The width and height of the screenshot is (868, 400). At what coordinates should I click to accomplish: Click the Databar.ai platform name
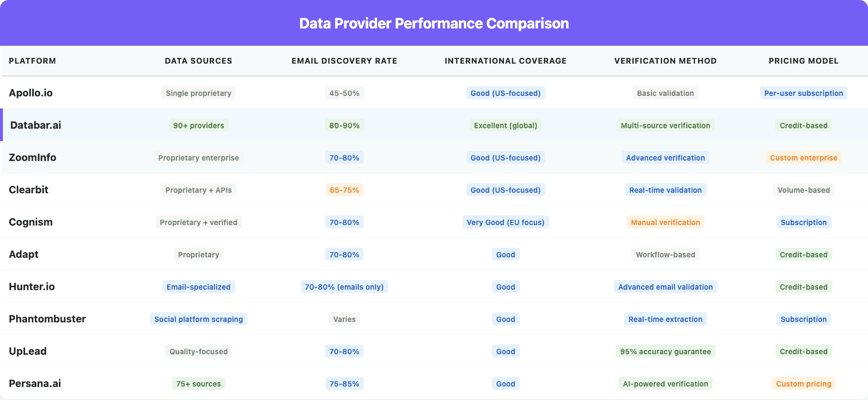36,125
